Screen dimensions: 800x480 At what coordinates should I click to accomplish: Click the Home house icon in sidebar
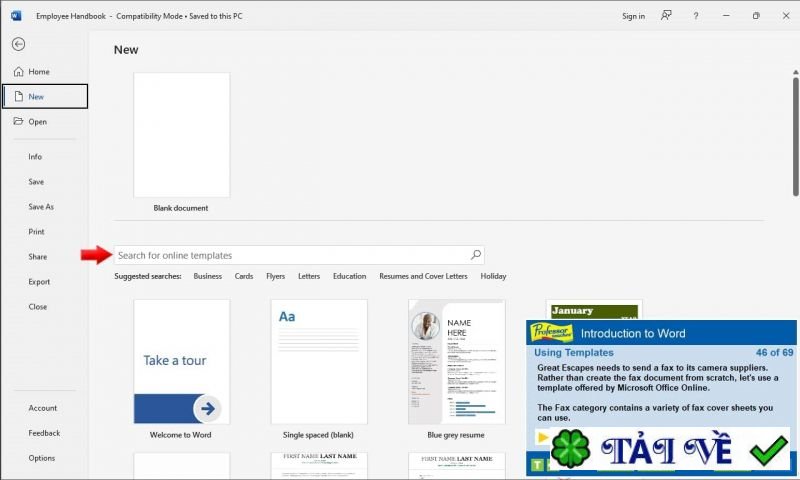(x=18, y=72)
